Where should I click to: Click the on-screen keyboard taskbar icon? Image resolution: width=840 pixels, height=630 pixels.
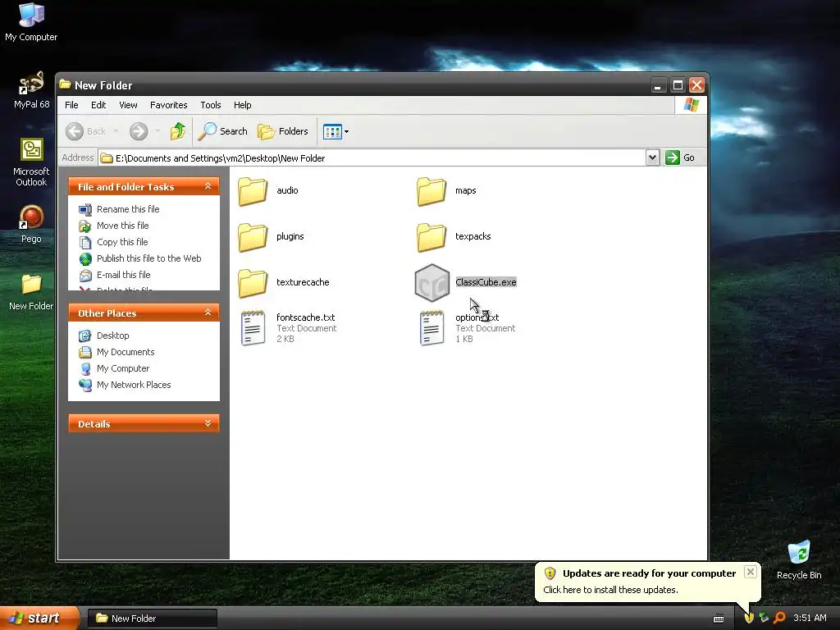coord(719,619)
